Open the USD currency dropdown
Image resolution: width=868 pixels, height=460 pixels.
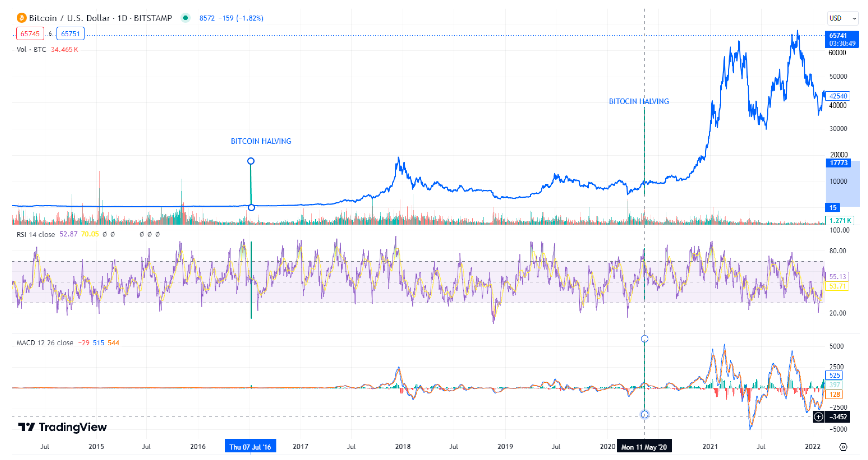[843, 18]
